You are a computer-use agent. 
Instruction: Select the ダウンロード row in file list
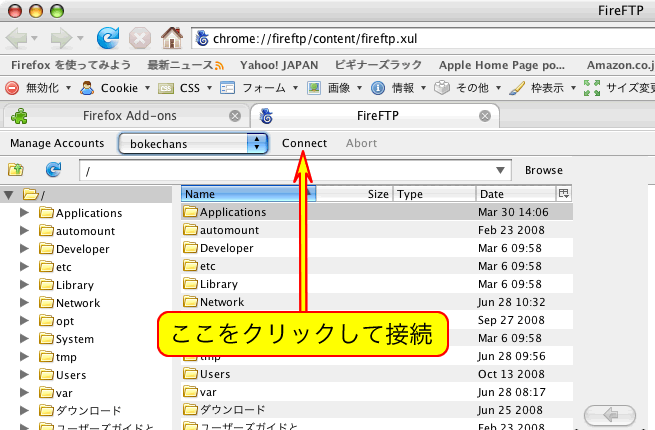coord(377,410)
